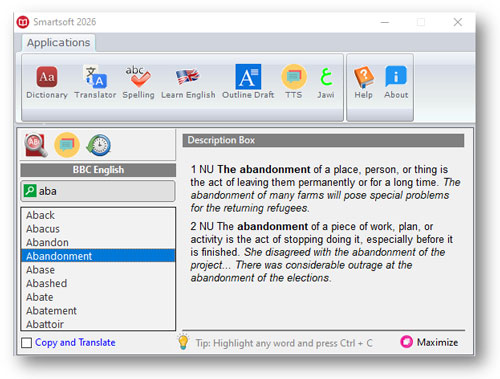Click the first abandonment definition text
Viewport: 500px width, 379px height.
point(325,189)
